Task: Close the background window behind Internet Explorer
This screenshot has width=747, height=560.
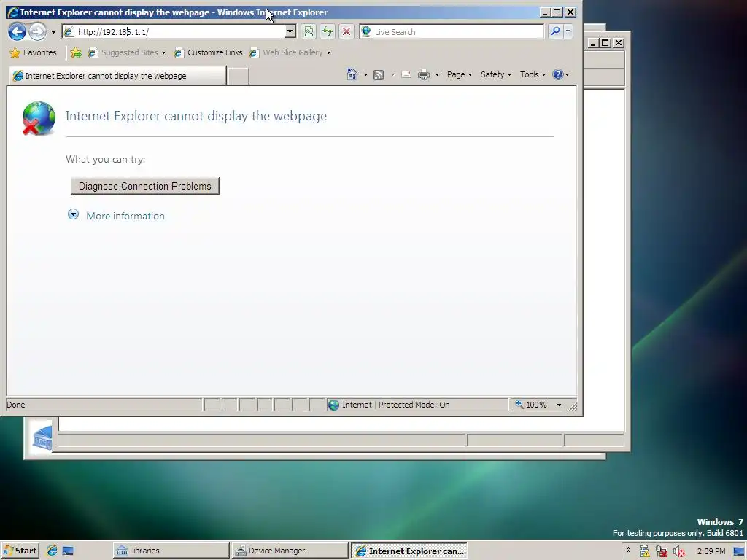Action: 619,43
